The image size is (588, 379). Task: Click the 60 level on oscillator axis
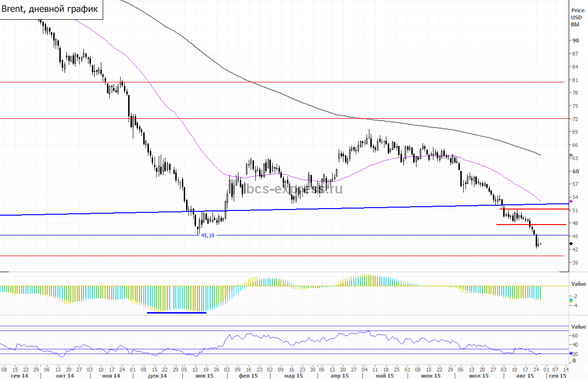click(575, 336)
